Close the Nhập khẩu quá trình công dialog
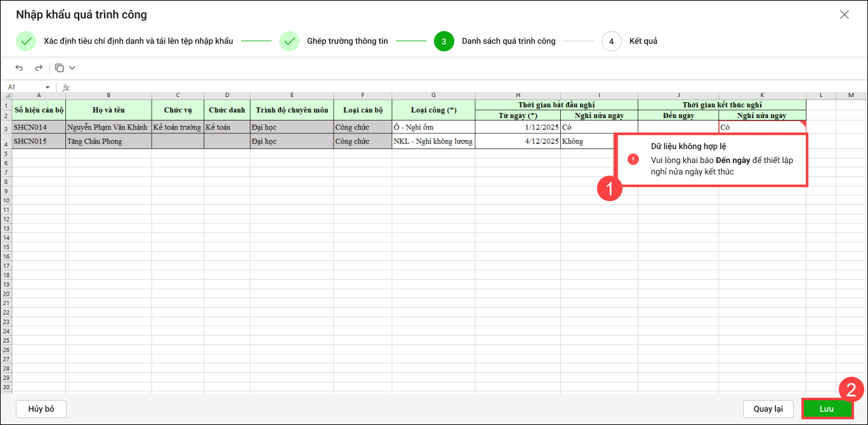Image resolution: width=868 pixels, height=425 pixels. coord(844,15)
